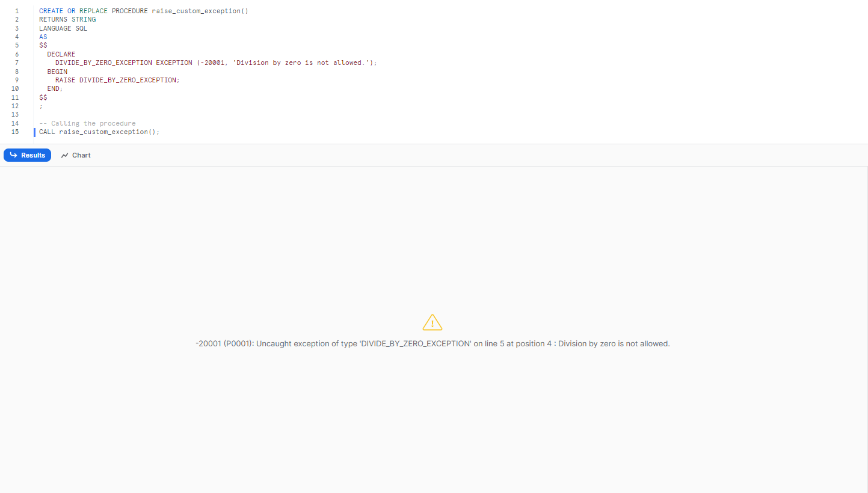
Task: Click the warning triangle icon in results
Action: [432, 322]
